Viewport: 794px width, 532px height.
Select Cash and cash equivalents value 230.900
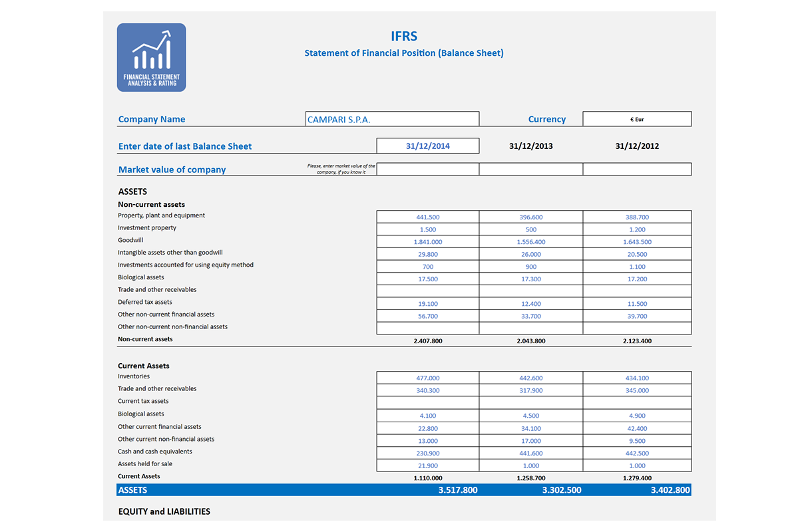[x=428, y=453]
